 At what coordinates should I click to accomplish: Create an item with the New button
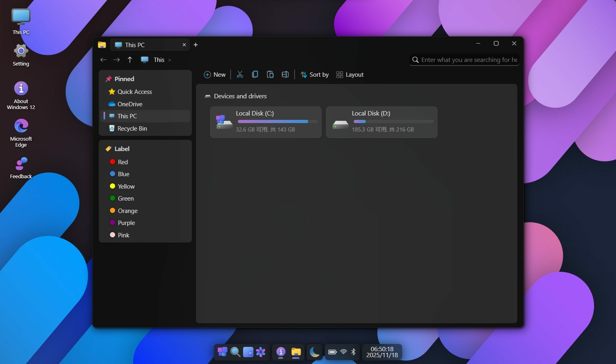click(215, 74)
